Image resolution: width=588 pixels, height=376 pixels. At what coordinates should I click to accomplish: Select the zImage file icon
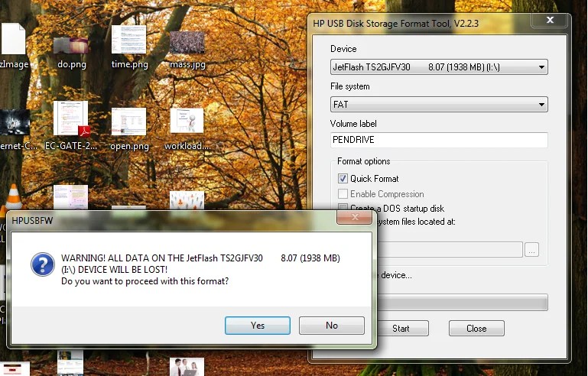coord(14,46)
